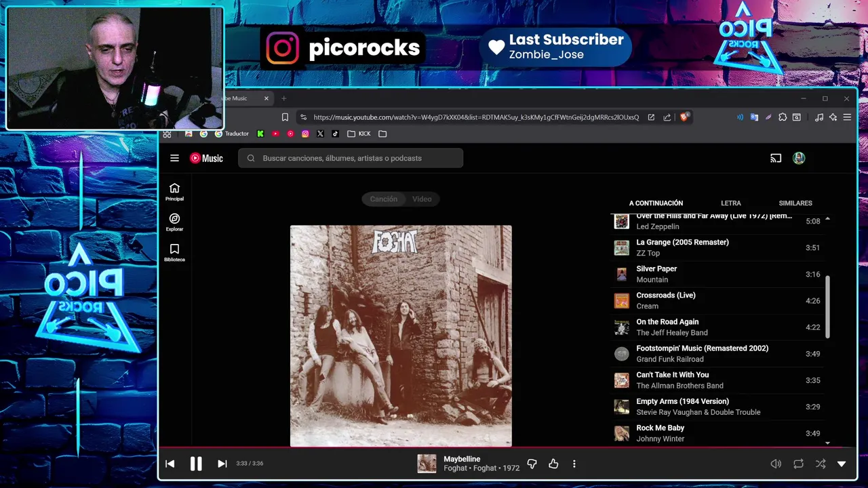Click the site settings icon beside URL
This screenshot has height=488, width=868.
(x=303, y=117)
